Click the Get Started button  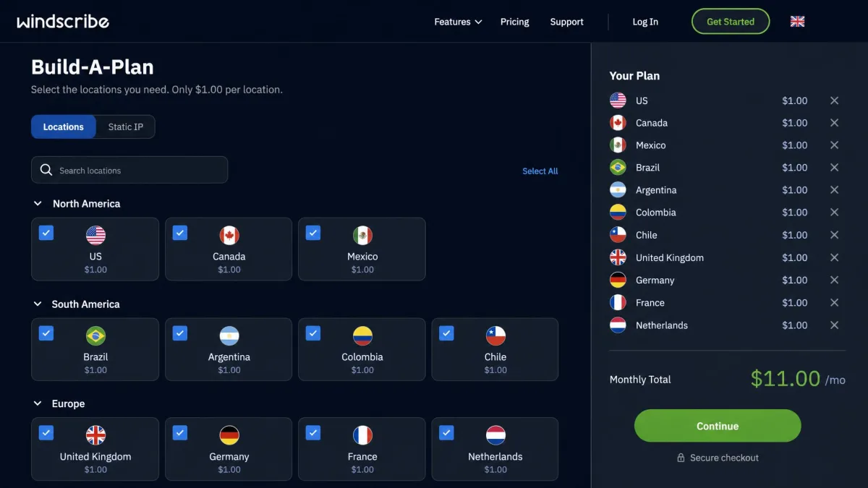[x=731, y=22]
